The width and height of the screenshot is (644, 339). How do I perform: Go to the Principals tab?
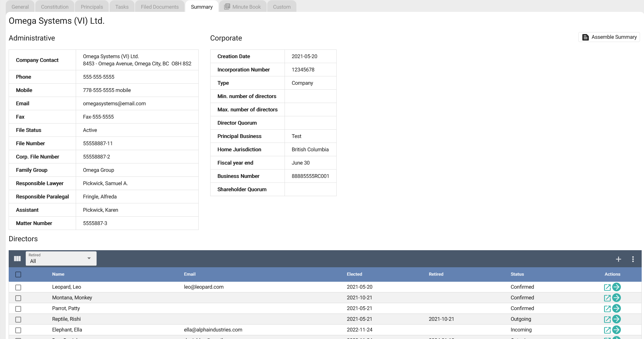click(92, 7)
